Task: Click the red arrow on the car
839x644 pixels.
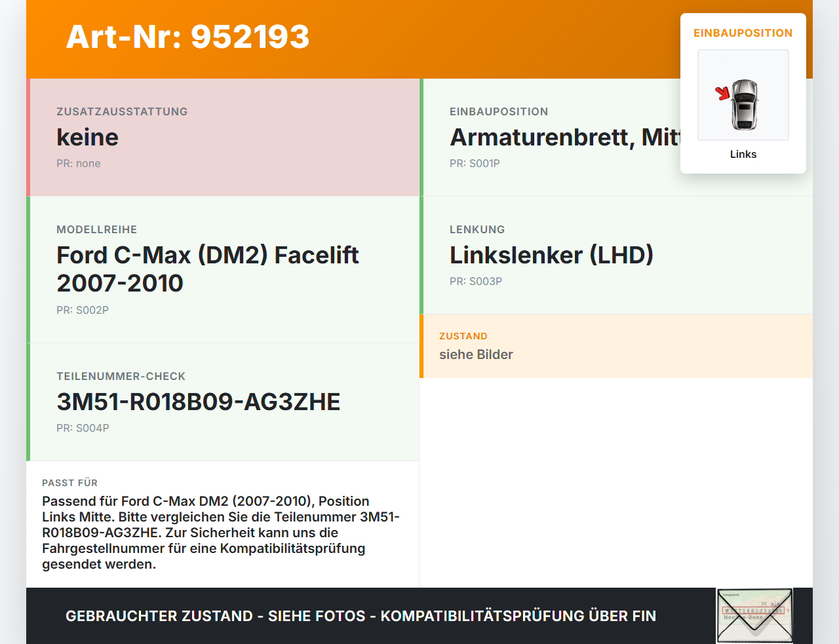Action: tap(722, 93)
